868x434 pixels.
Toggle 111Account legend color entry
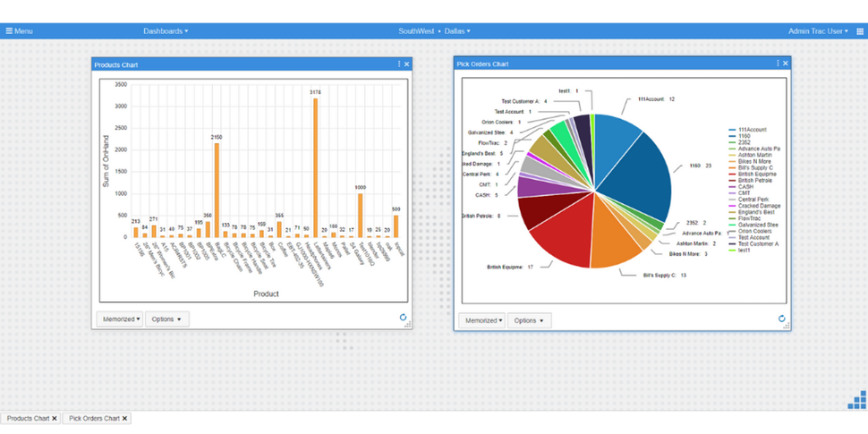coord(732,130)
